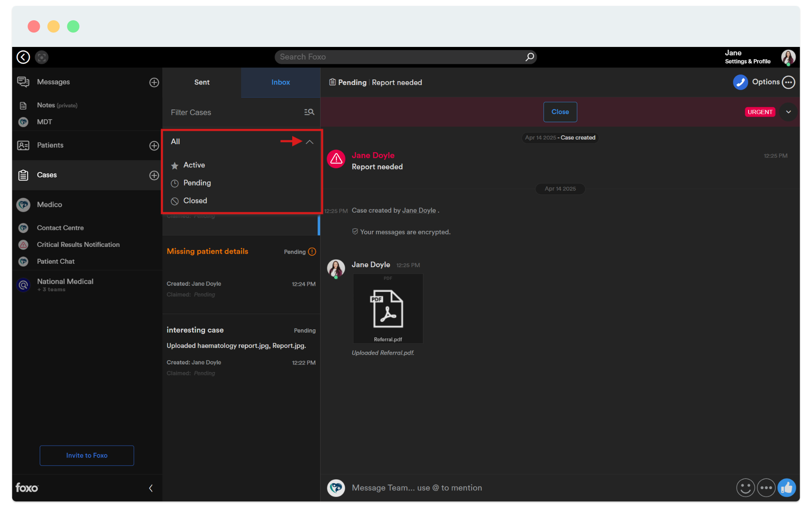Click Jane Doyle's message avatar
Screen dimensions: 812x509
point(336,269)
